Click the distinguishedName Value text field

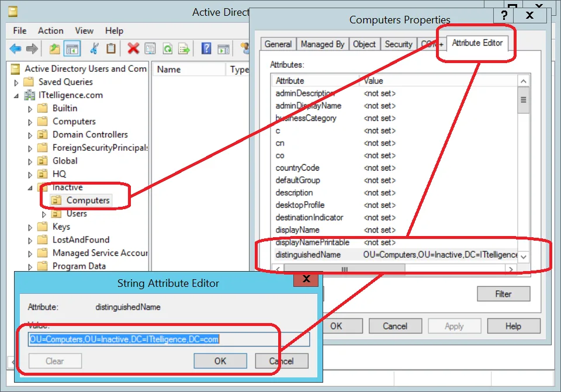(x=169, y=339)
